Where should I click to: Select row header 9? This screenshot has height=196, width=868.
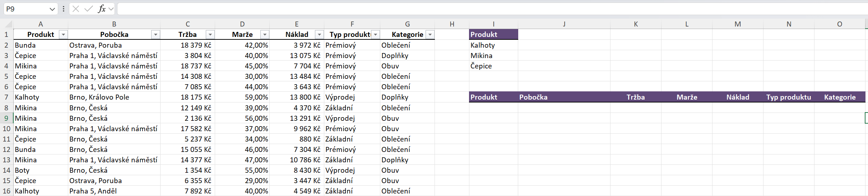pyautogui.click(x=6, y=118)
